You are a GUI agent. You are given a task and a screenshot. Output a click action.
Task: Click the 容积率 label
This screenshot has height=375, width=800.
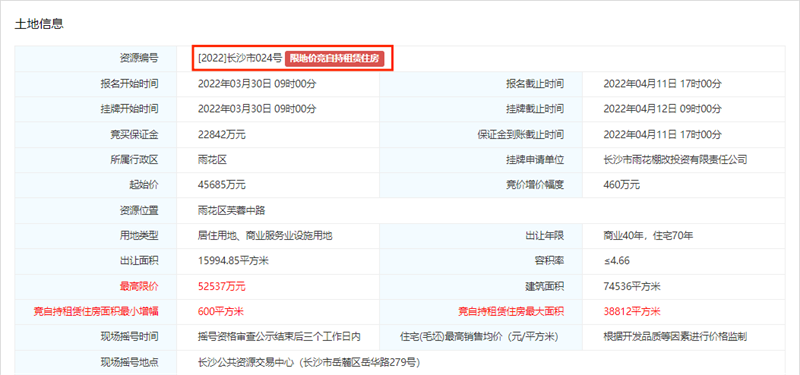(x=549, y=261)
